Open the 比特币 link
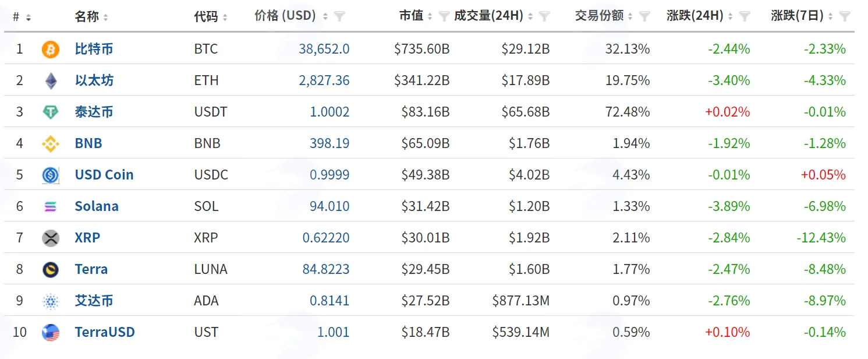Screen dimensions: 868x359 (x=94, y=49)
